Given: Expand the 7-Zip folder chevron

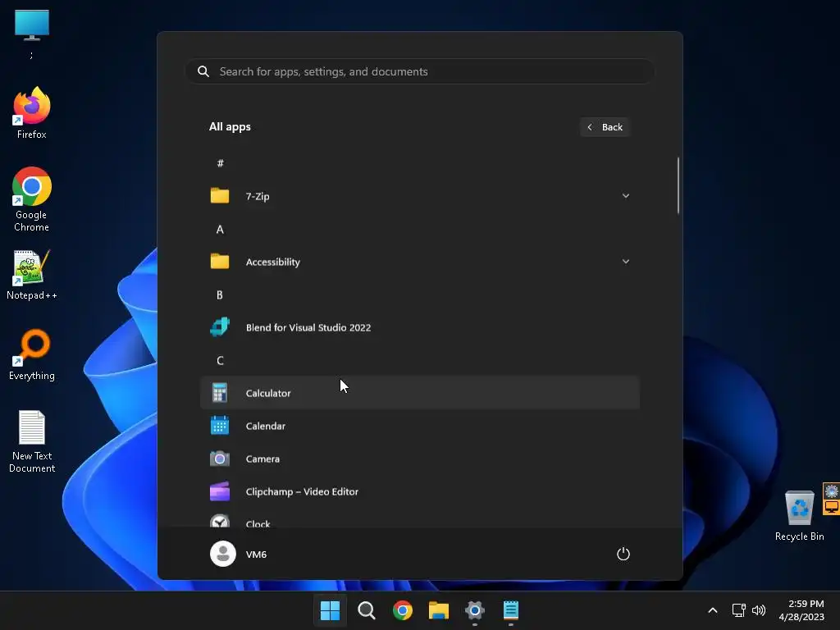Looking at the screenshot, I should tap(626, 196).
